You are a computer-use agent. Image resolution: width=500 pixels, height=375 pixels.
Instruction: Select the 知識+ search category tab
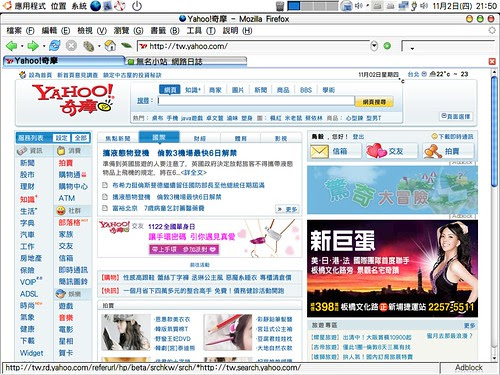tap(193, 90)
